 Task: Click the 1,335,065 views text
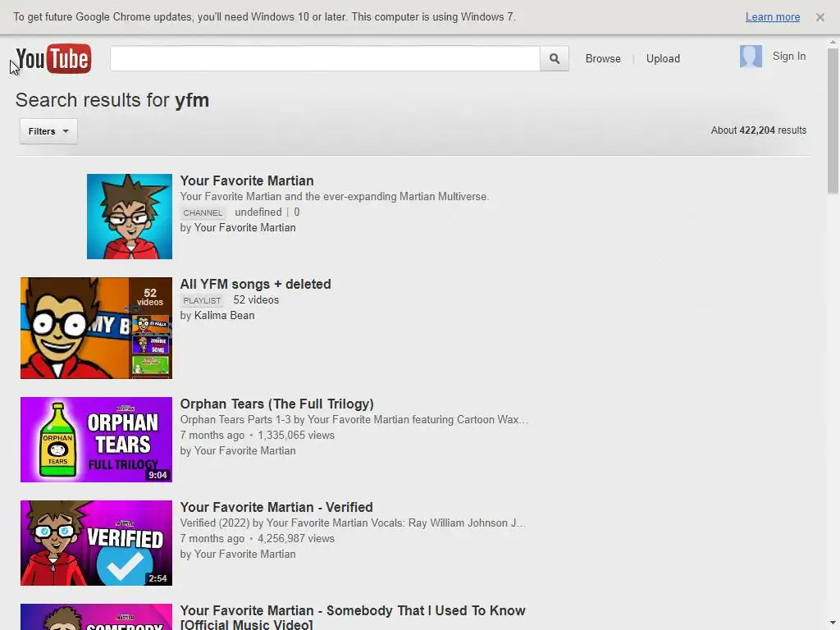[296, 436]
